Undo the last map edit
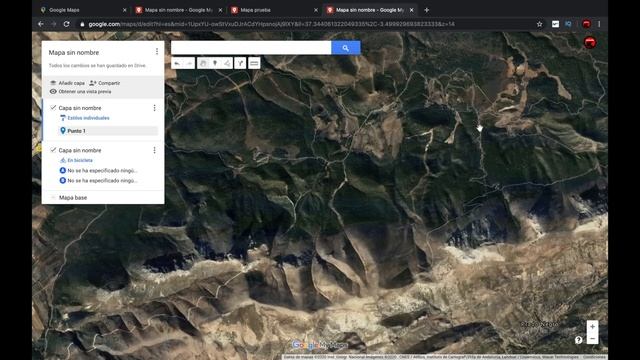Viewport: 640px width, 360px height. click(x=177, y=63)
